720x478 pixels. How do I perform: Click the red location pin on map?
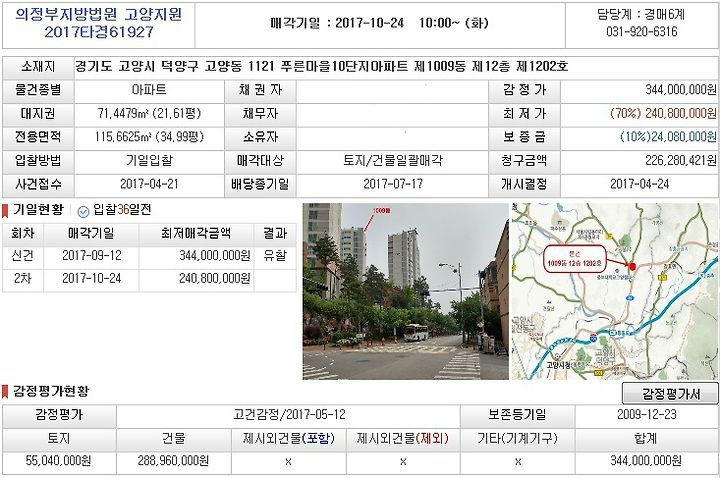[x=632, y=266]
